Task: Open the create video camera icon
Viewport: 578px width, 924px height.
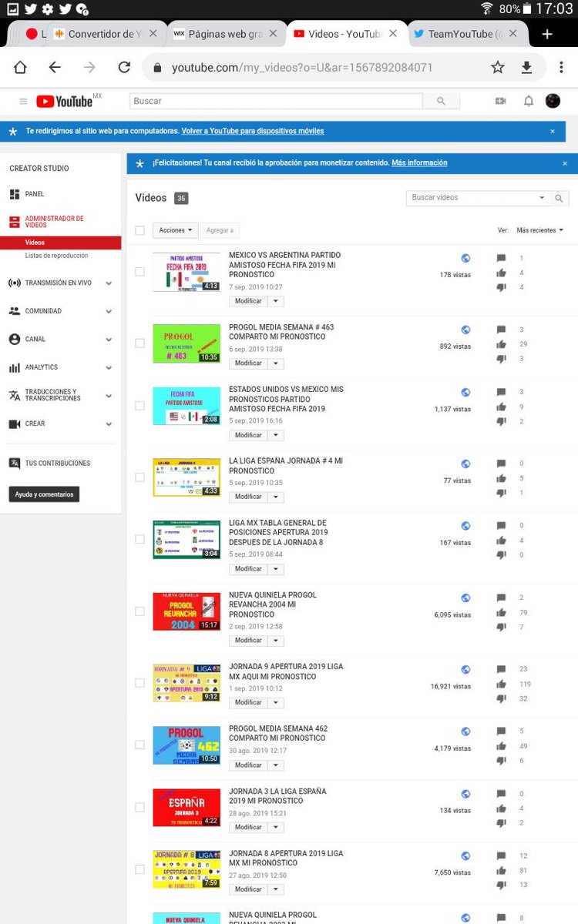Action: click(500, 101)
